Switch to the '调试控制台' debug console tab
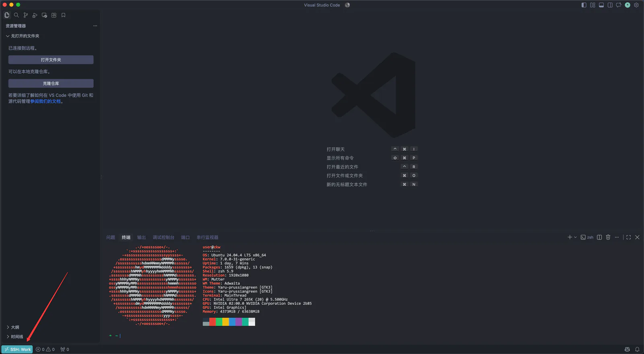The image size is (644, 354). pos(163,237)
